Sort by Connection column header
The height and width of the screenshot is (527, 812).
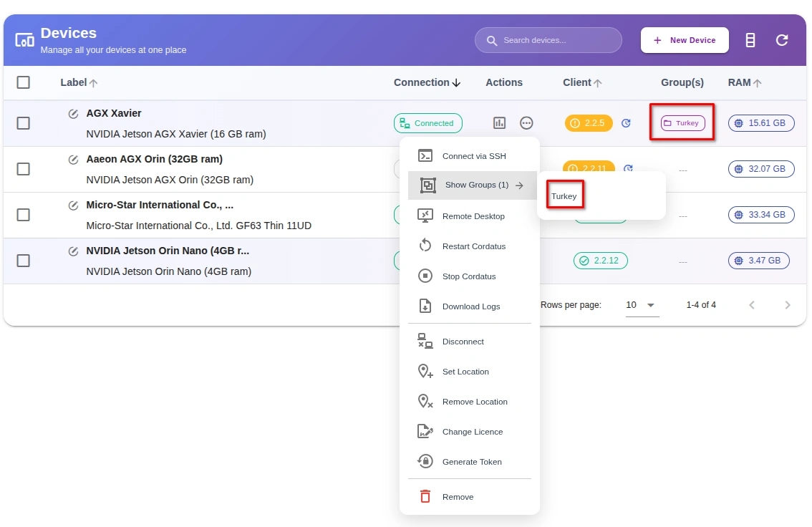[x=427, y=82]
